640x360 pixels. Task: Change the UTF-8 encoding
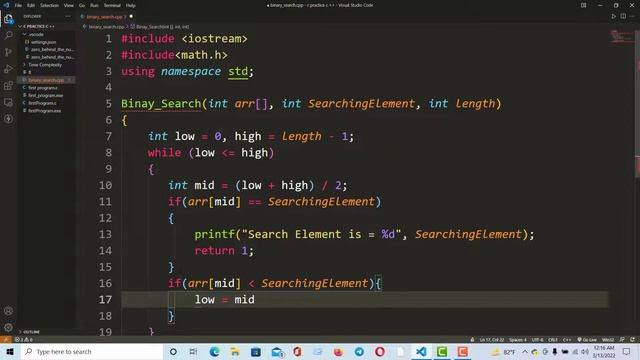[x=538, y=340]
